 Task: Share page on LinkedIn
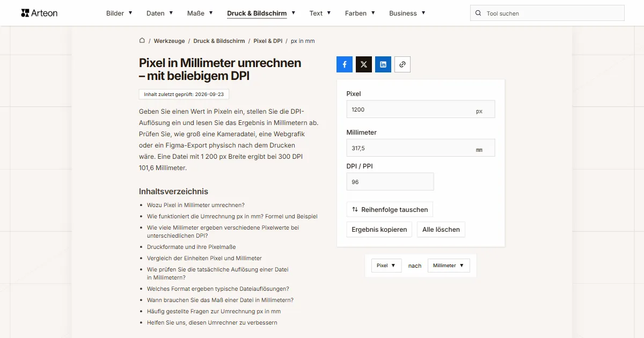pyautogui.click(x=383, y=64)
